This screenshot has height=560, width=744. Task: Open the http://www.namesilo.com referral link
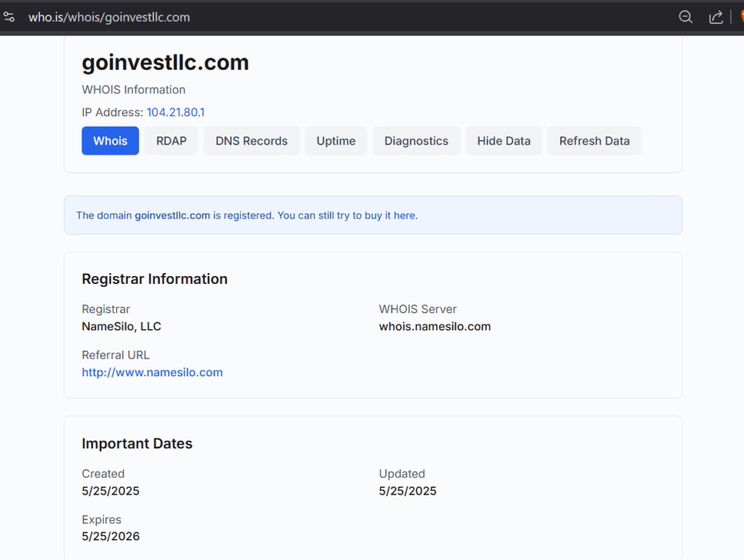coord(153,372)
